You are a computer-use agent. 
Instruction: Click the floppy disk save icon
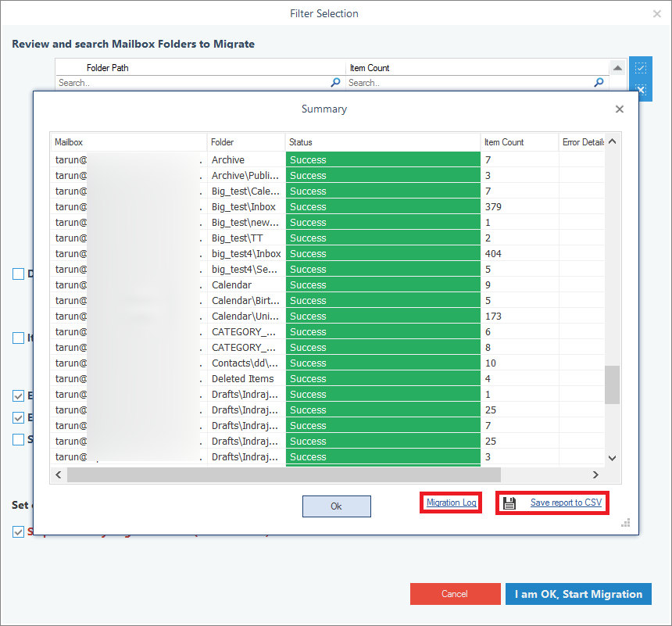click(509, 503)
